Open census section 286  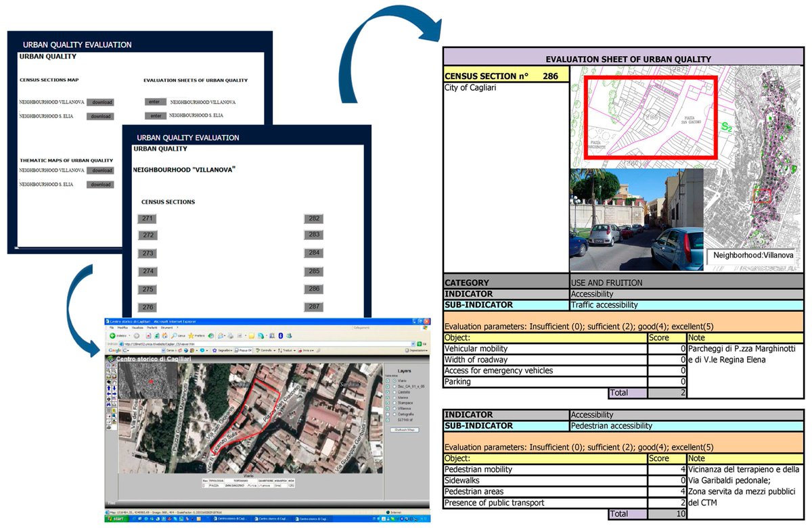tap(314, 289)
